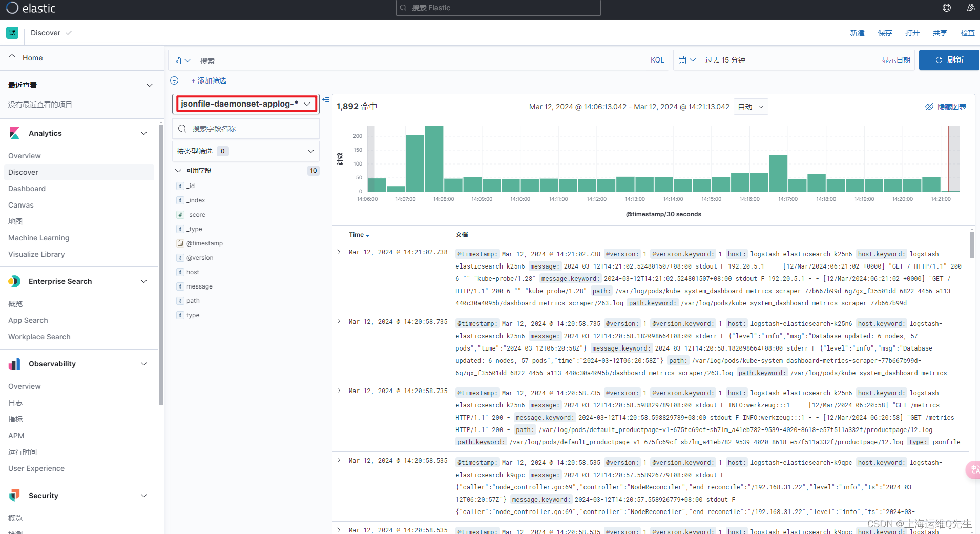Open App Search in sidebar

click(28, 320)
